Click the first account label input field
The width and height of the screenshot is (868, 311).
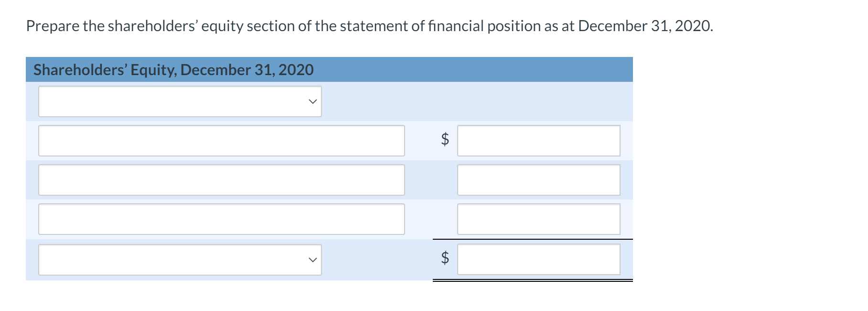click(221, 140)
